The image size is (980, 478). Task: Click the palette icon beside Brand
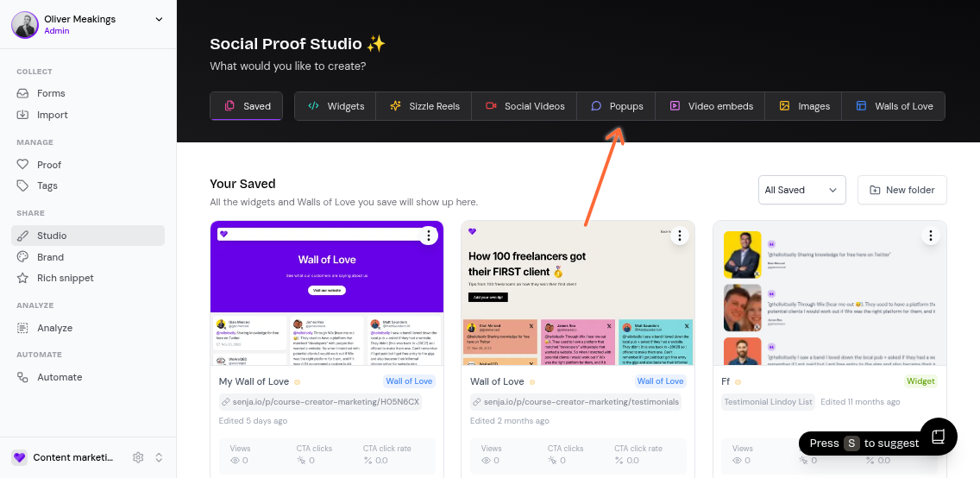pyautogui.click(x=22, y=257)
